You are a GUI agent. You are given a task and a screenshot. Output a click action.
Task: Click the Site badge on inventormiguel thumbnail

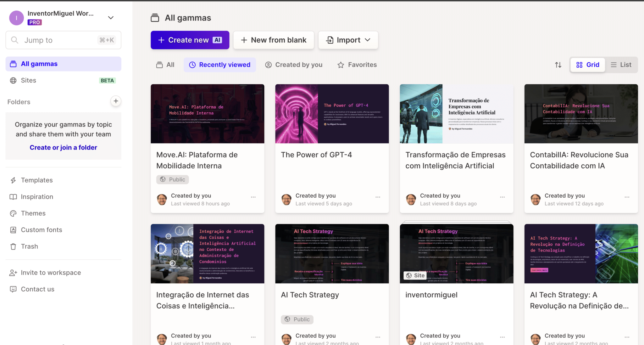click(x=415, y=275)
